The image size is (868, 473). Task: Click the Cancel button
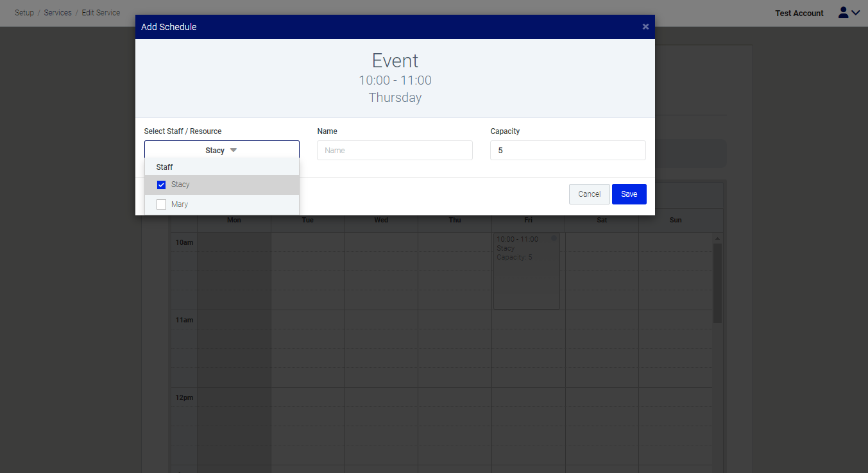tap(589, 194)
